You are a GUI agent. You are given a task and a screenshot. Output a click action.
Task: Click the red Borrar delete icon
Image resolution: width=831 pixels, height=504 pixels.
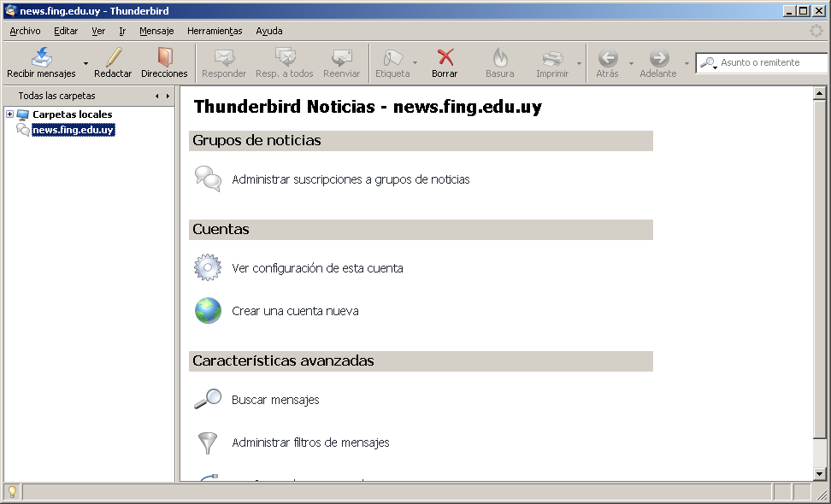coord(445,57)
